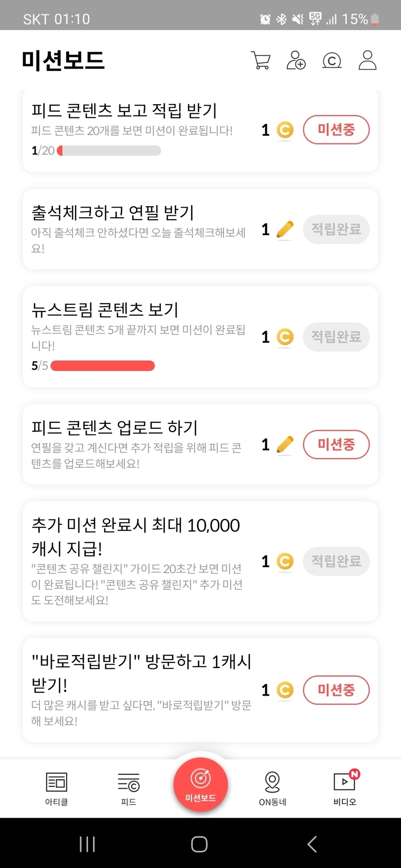Image resolution: width=401 pixels, height=868 pixels.
Task: Tap the 5/5 newstream progress bar
Action: pos(102,366)
